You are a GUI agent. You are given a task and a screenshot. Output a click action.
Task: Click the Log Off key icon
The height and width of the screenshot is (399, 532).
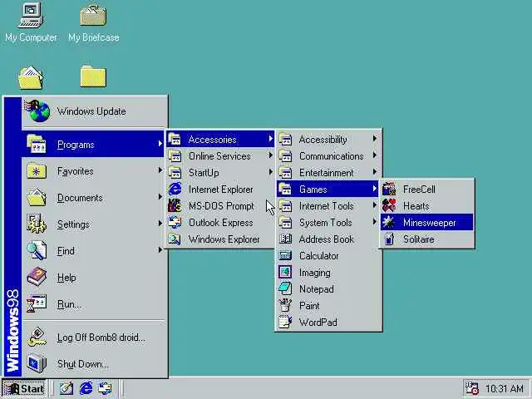point(37,337)
